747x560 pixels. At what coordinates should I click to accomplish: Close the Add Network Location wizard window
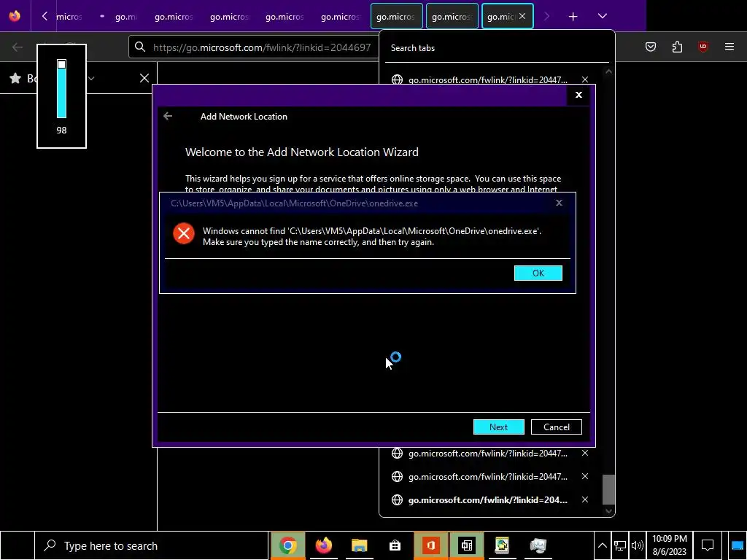pyautogui.click(x=578, y=95)
